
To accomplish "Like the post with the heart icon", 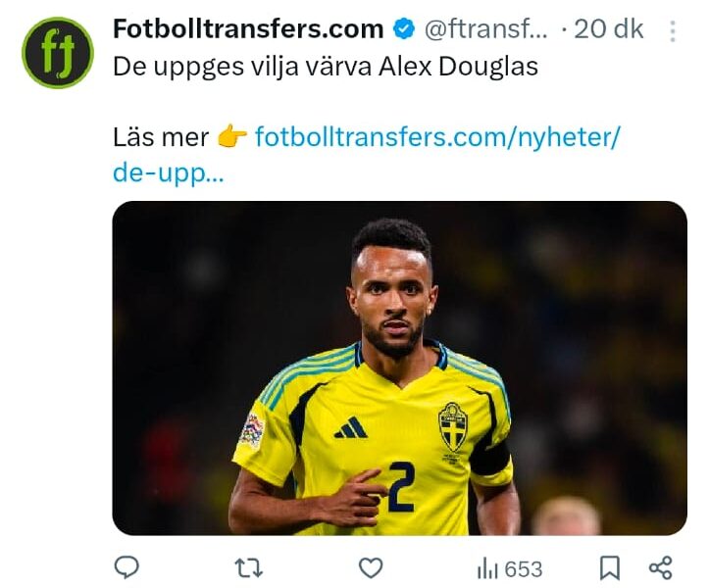I will pos(371,567).
